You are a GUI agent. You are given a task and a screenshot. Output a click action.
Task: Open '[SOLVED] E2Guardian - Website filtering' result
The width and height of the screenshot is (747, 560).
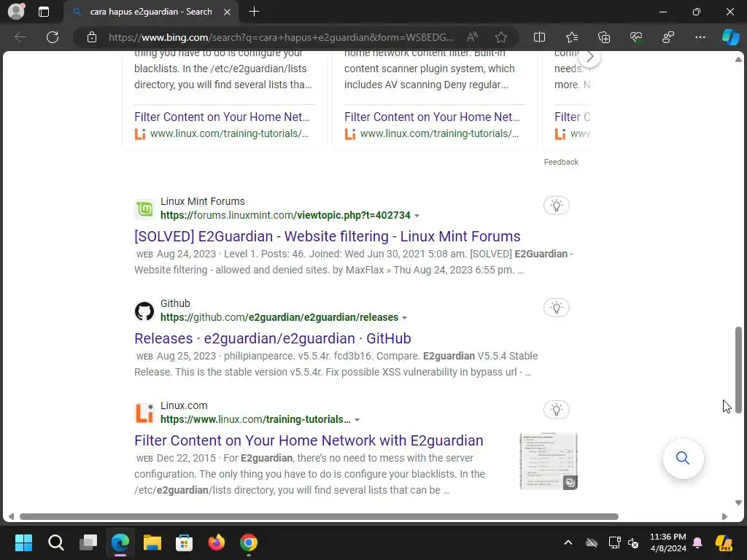328,236
